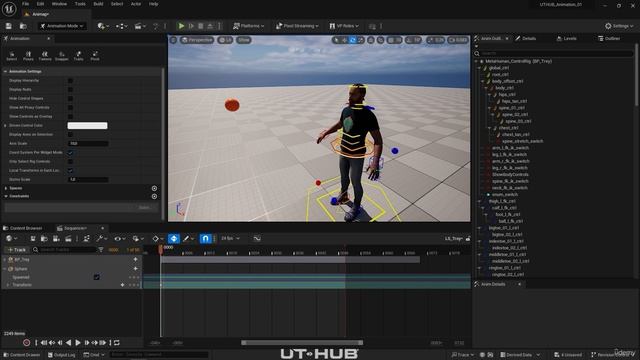Switch to the Levels tab
640x360 pixels.
click(x=567, y=38)
